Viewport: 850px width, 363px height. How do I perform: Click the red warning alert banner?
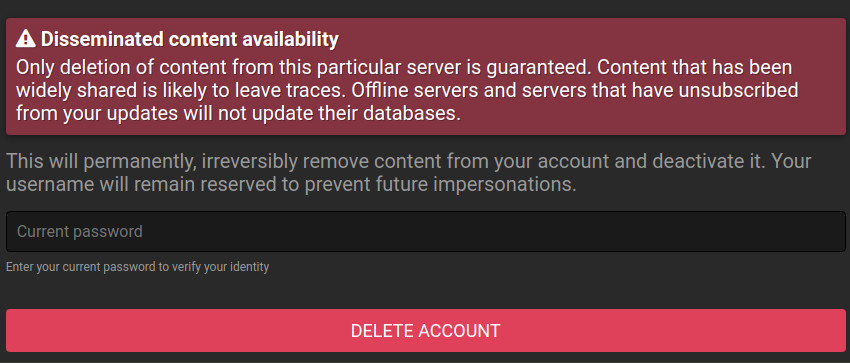coord(426,76)
